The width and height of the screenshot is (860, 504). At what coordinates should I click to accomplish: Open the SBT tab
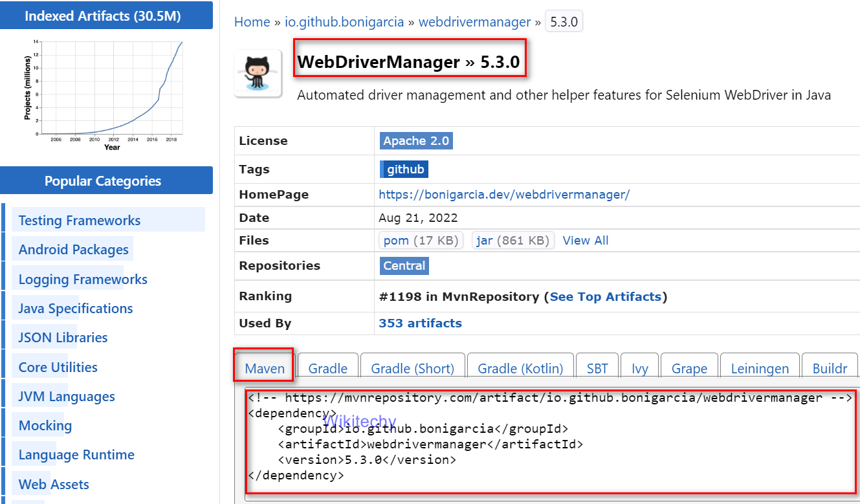pos(597,368)
